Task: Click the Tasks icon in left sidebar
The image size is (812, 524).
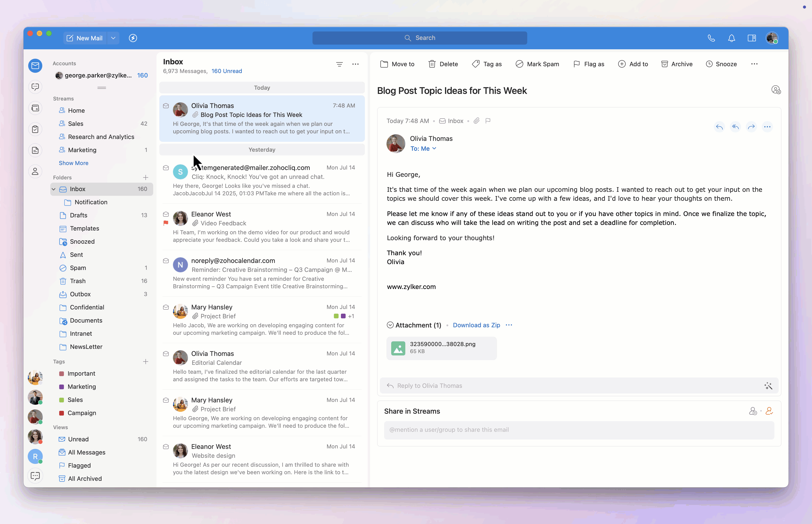Action: [35, 129]
